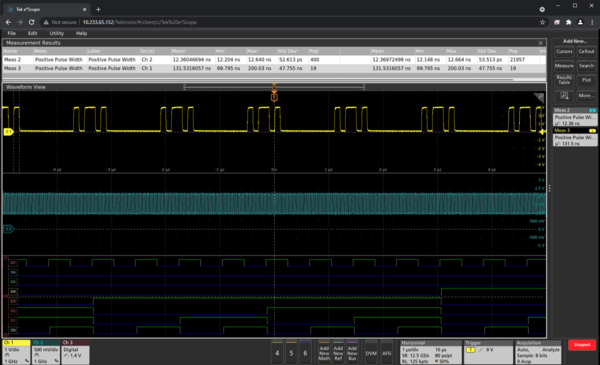This screenshot has height=365, width=600.
Task: Open the Horizontal settings badge
Action: (x=430, y=352)
